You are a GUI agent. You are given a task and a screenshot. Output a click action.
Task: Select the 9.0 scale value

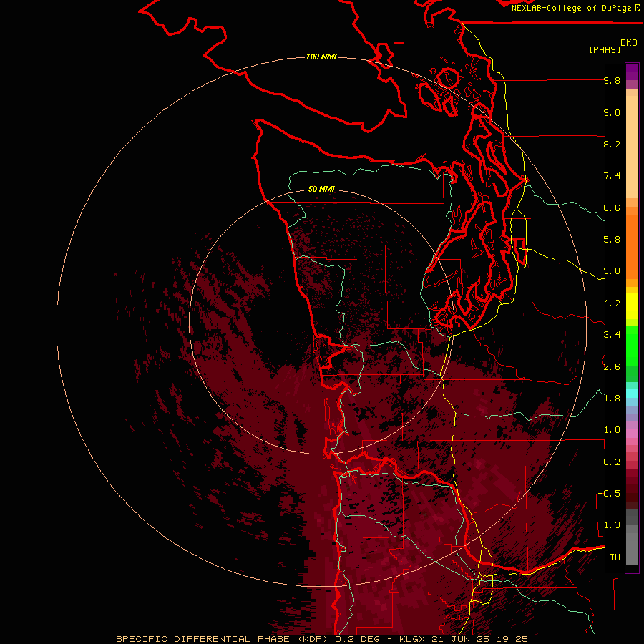612,112
